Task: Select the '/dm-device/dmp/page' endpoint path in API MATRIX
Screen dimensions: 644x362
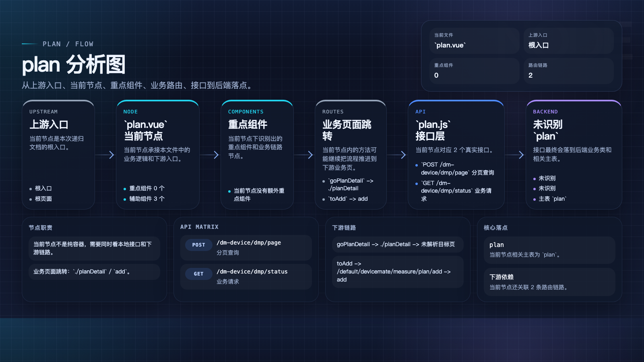Action: pyautogui.click(x=249, y=243)
